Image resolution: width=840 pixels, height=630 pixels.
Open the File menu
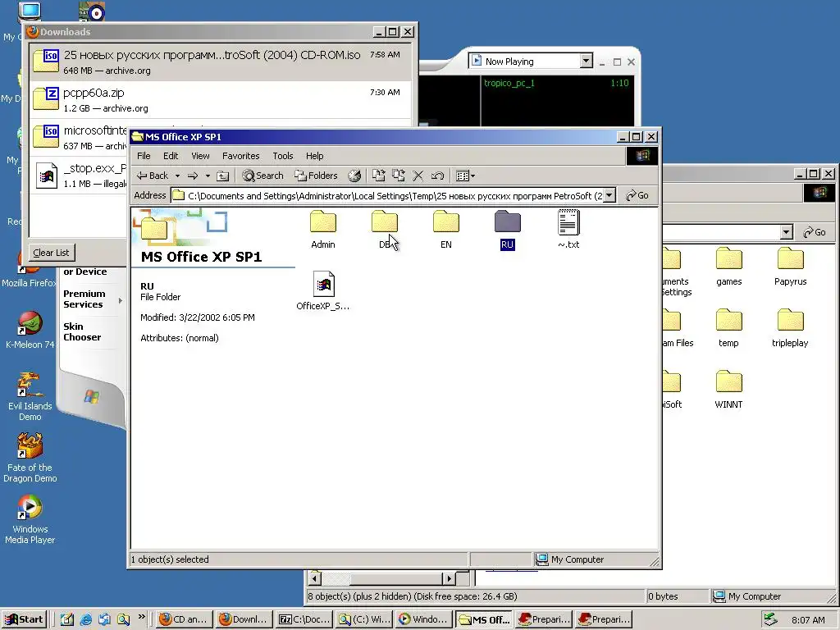(144, 156)
